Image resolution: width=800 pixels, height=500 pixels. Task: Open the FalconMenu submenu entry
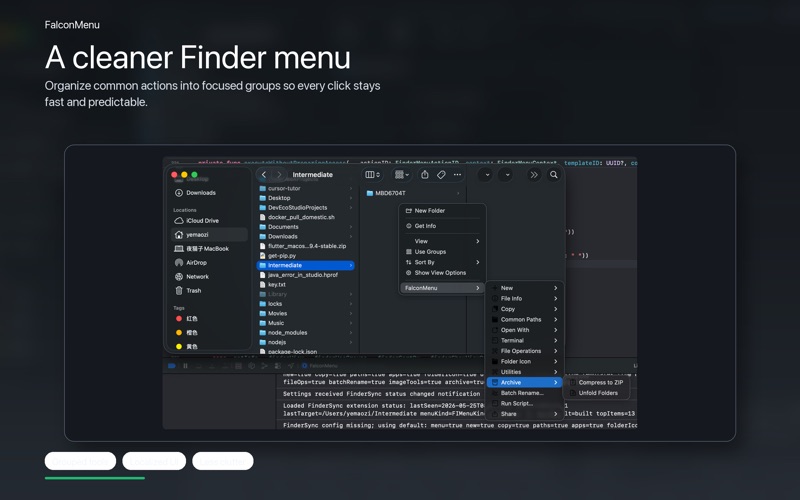442,288
